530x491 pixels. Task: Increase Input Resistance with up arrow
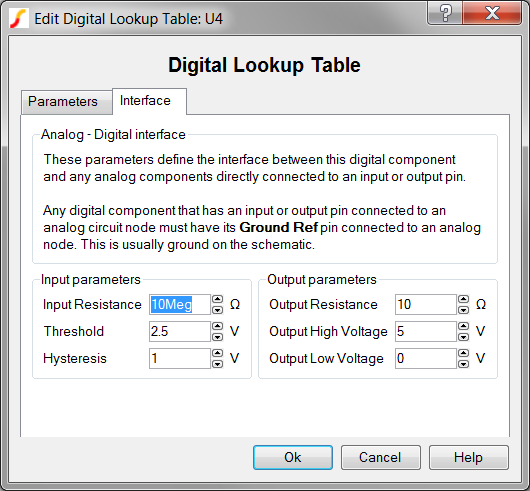[217, 299]
